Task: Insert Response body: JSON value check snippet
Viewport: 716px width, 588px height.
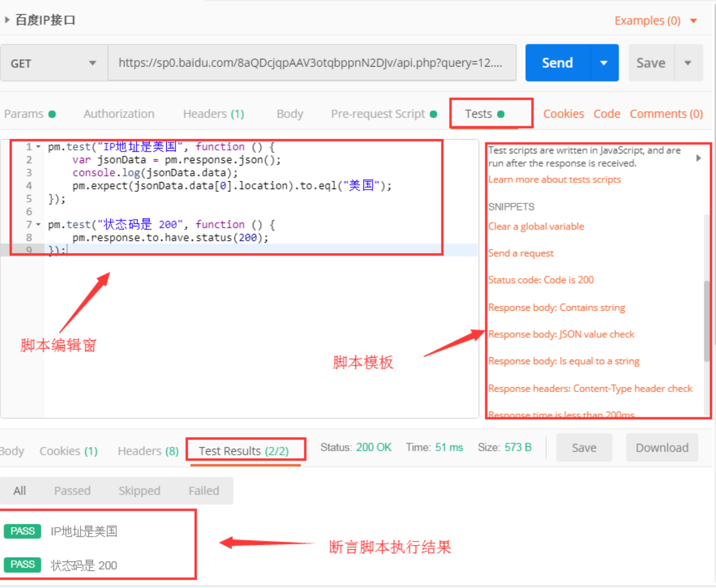Action: [561, 334]
